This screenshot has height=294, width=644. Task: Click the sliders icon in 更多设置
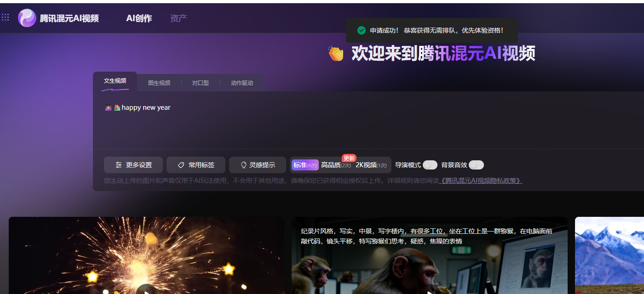tap(119, 165)
